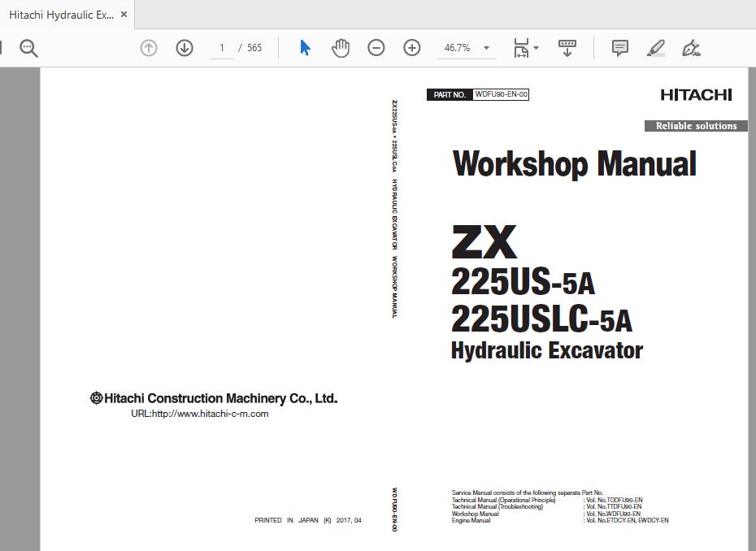Click the 46.7% zoom value field
The width and height of the screenshot is (756, 551).
coord(457,48)
